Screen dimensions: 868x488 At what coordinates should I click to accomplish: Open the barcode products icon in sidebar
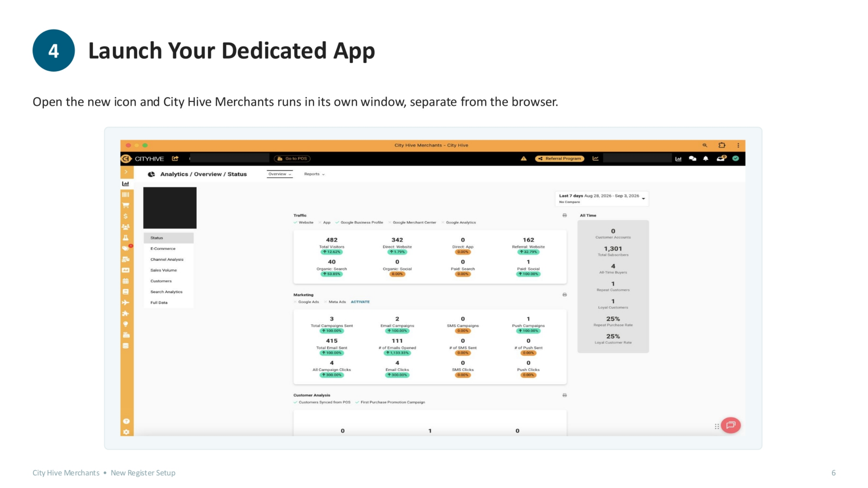[x=125, y=194]
